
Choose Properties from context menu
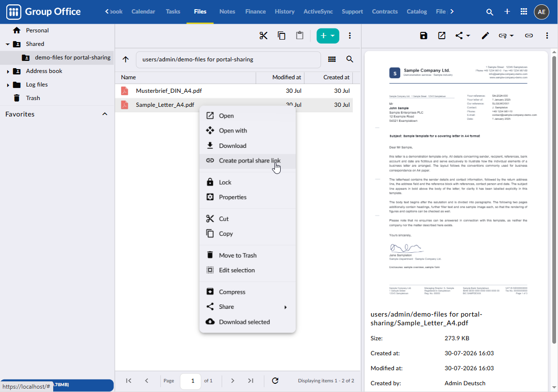point(247,197)
